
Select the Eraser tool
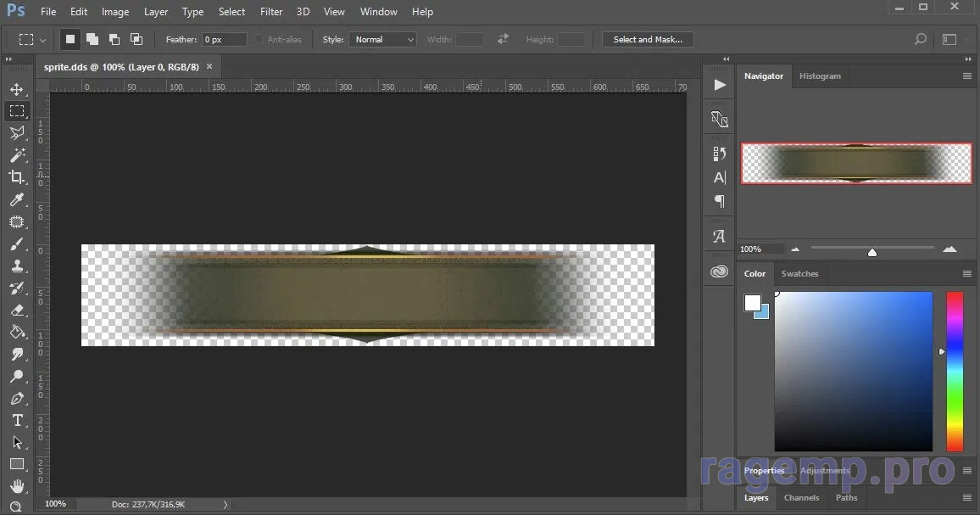[16, 310]
